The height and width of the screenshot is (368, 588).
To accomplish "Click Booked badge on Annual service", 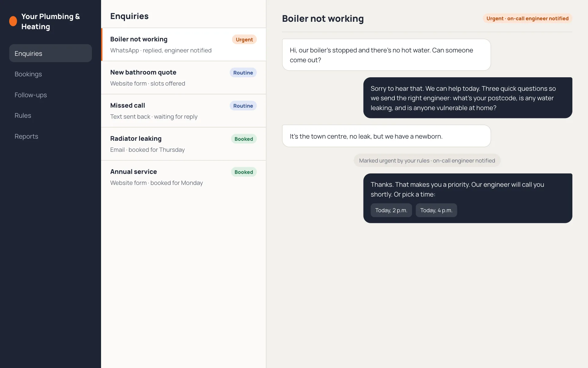I will [x=244, y=172].
